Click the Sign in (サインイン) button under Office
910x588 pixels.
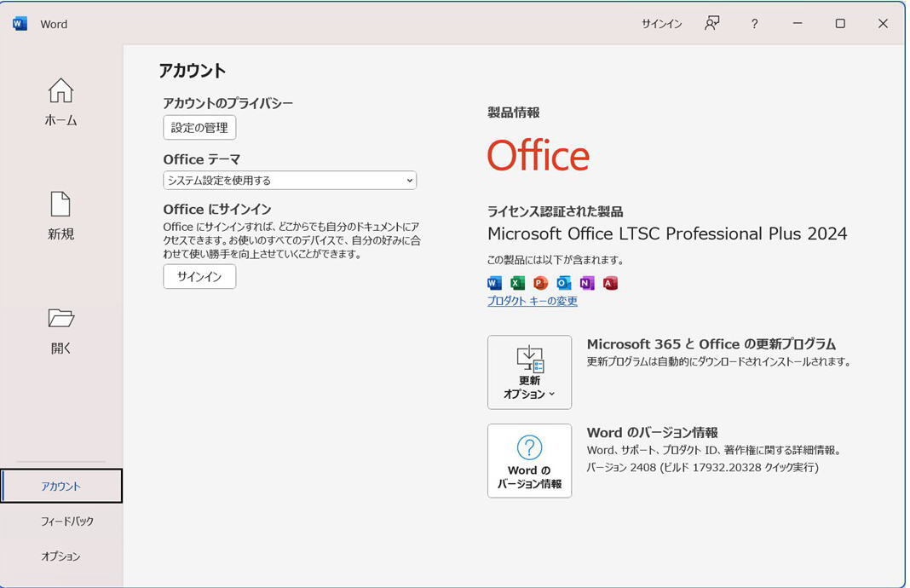coord(199,277)
